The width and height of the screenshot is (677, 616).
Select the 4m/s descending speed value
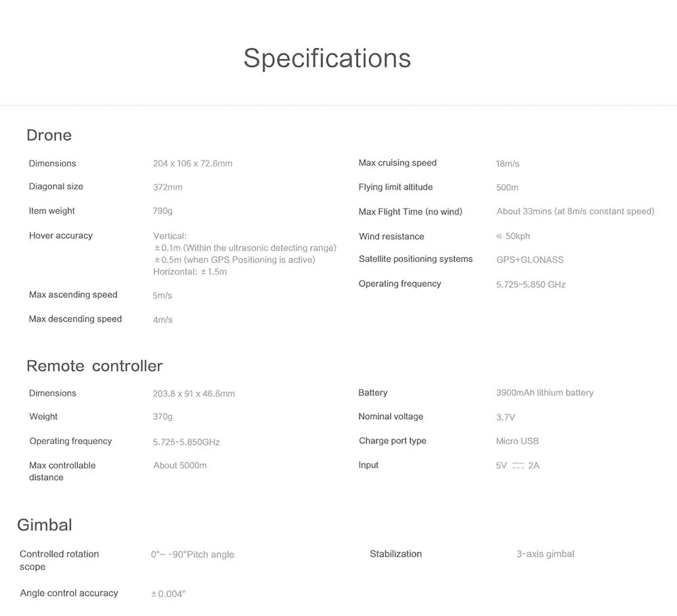(x=162, y=320)
